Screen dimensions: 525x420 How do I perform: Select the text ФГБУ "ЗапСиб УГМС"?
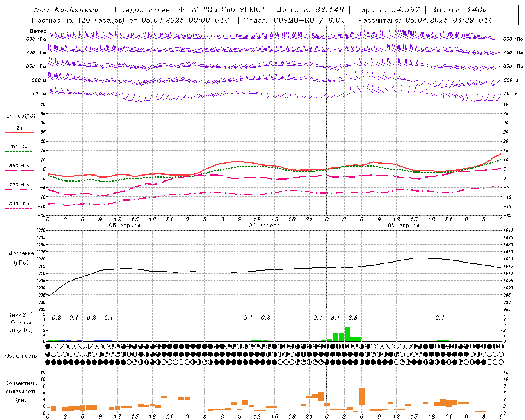pos(222,10)
